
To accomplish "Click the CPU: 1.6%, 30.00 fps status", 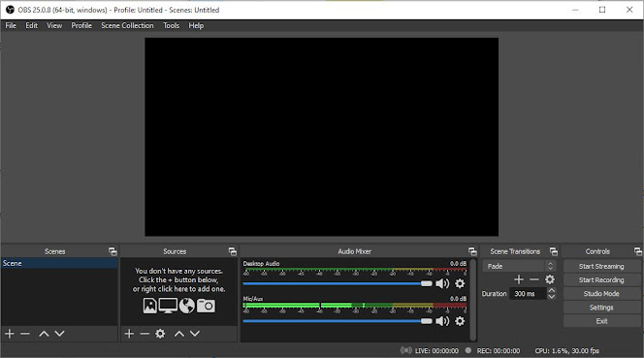I will tap(566, 350).
